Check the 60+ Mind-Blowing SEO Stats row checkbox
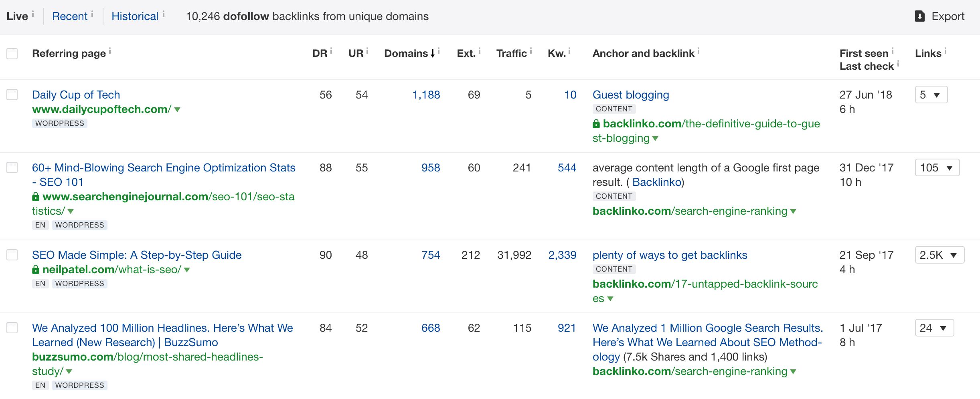This screenshot has height=399, width=980. pos(12,167)
